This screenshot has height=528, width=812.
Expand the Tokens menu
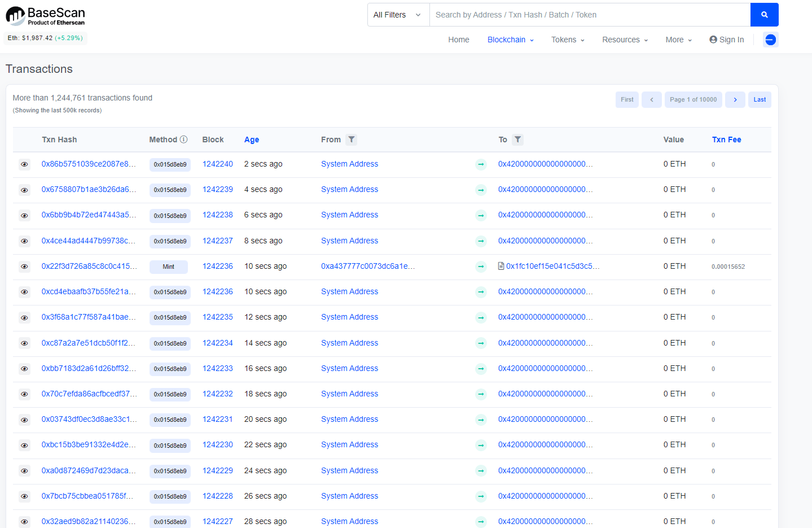pos(568,40)
